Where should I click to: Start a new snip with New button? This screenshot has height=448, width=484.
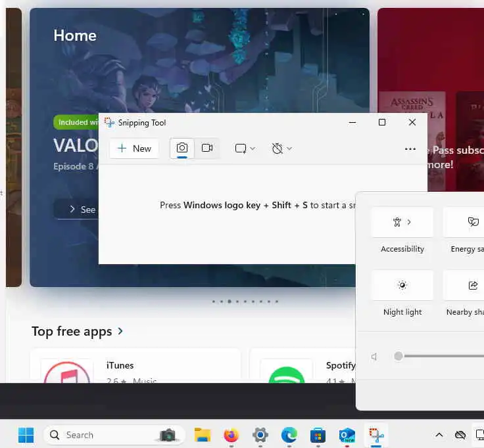pos(134,148)
